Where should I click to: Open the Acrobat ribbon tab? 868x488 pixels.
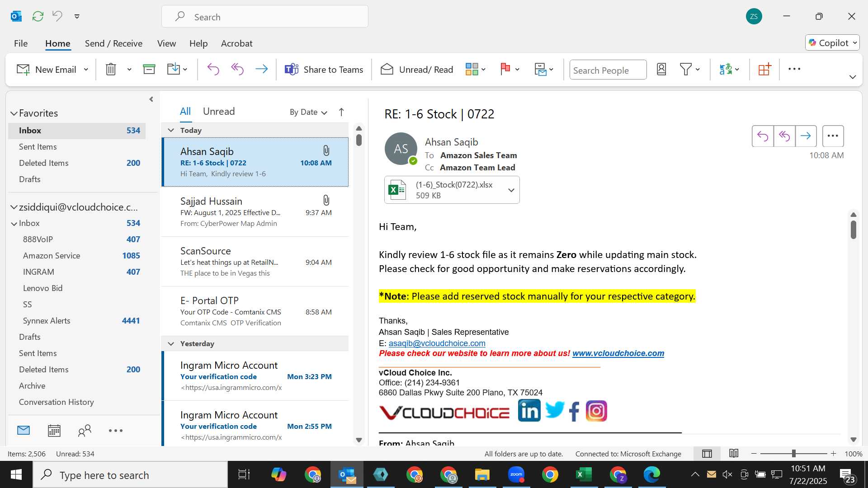236,43
